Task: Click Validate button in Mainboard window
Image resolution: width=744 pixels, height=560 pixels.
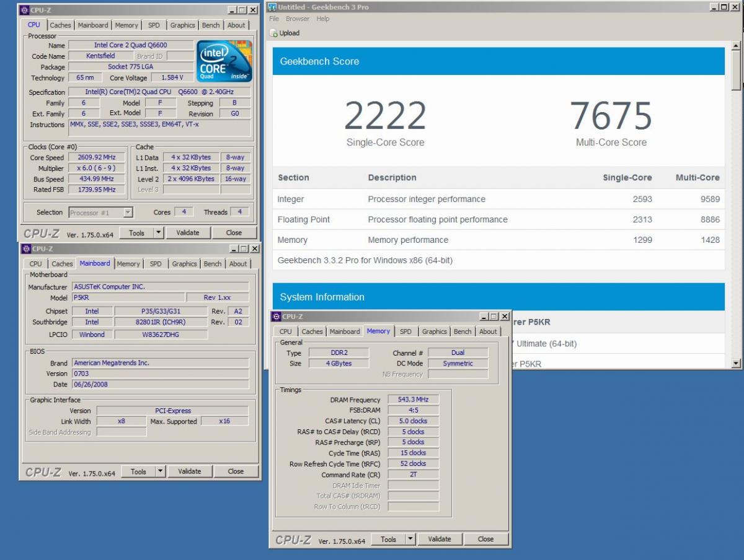Action: (190, 471)
